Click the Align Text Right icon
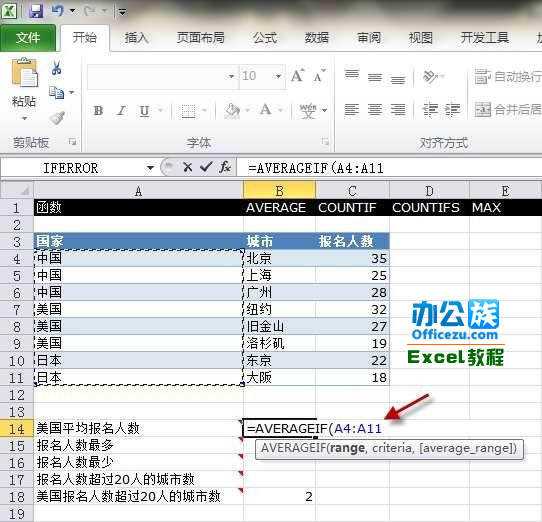The image size is (542, 522). tap(398, 110)
